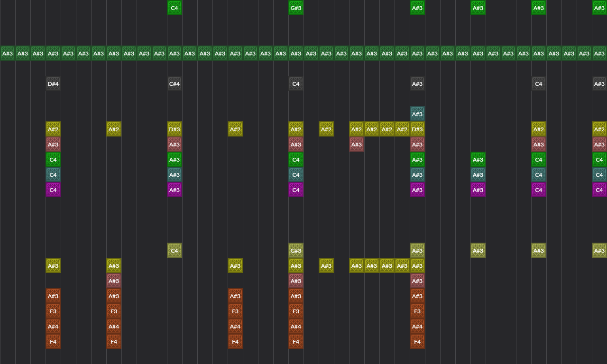The width and height of the screenshot is (607, 364).
Task: Click the olive C4 note in lower section
Action: [175, 251]
